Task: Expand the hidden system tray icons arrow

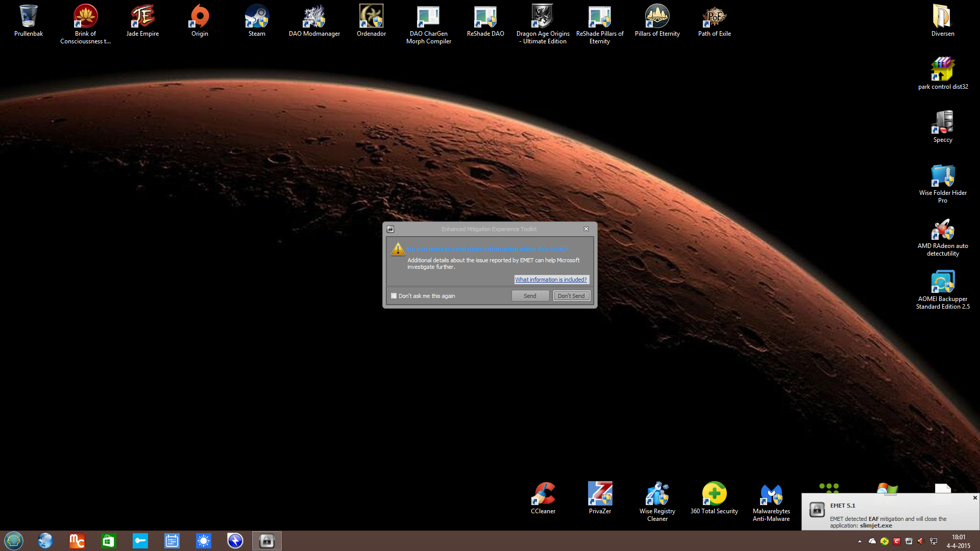Action: pos(860,541)
